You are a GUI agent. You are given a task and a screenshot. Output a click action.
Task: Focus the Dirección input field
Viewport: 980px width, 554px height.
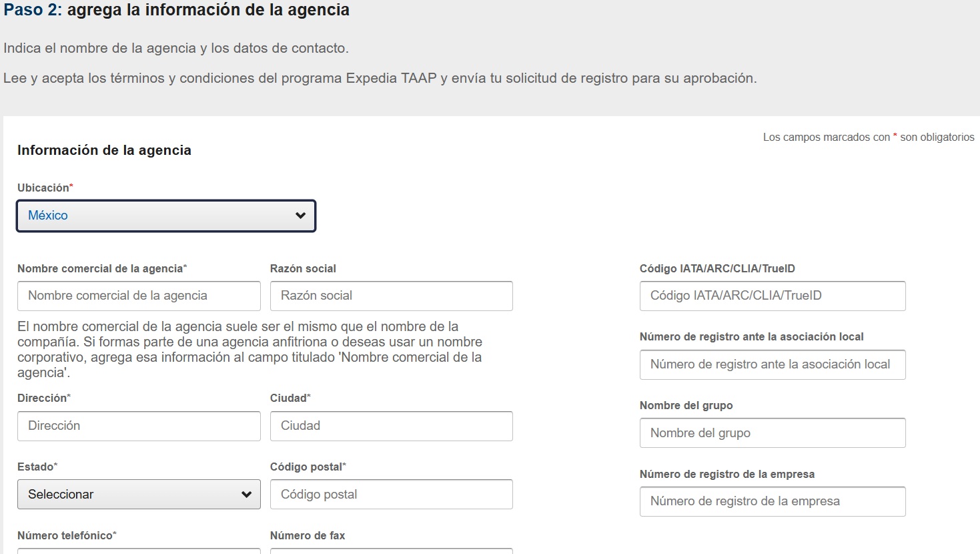[139, 426]
